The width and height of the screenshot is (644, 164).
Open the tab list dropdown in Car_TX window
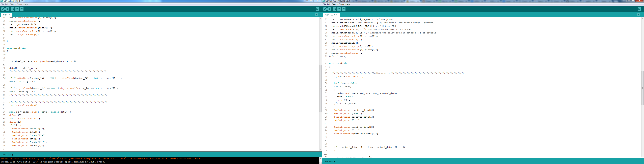(x=317, y=14)
